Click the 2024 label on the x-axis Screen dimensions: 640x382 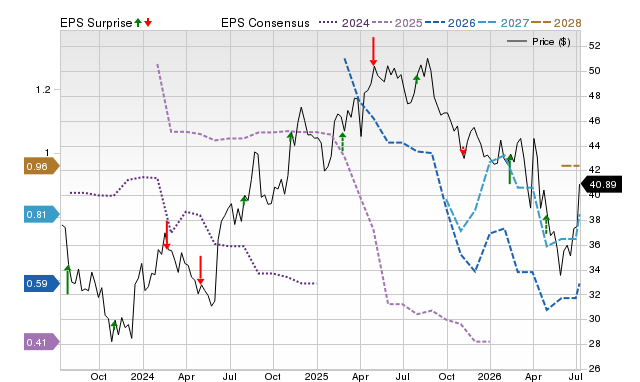142,376
